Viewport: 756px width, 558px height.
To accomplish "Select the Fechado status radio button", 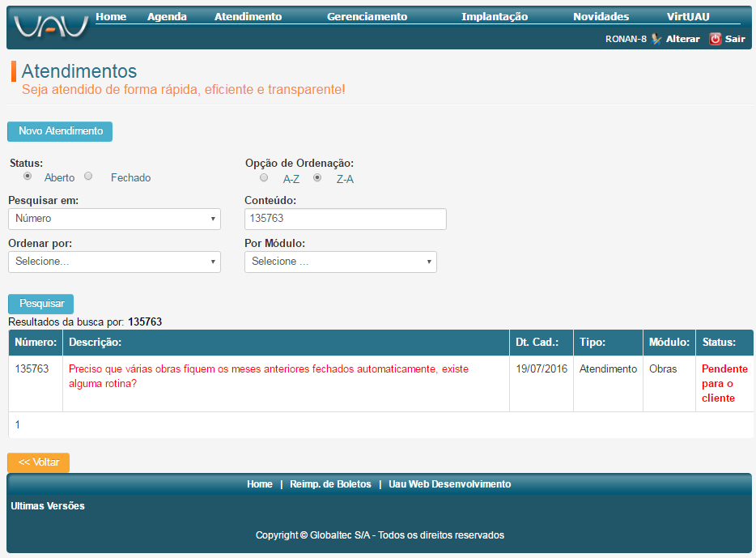I will (89, 177).
